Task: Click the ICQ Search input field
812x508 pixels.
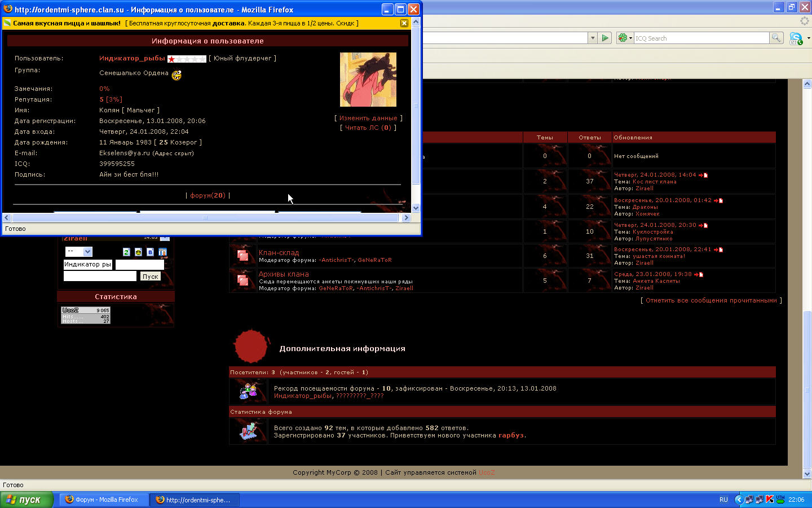Action: pyautogui.click(x=701, y=38)
